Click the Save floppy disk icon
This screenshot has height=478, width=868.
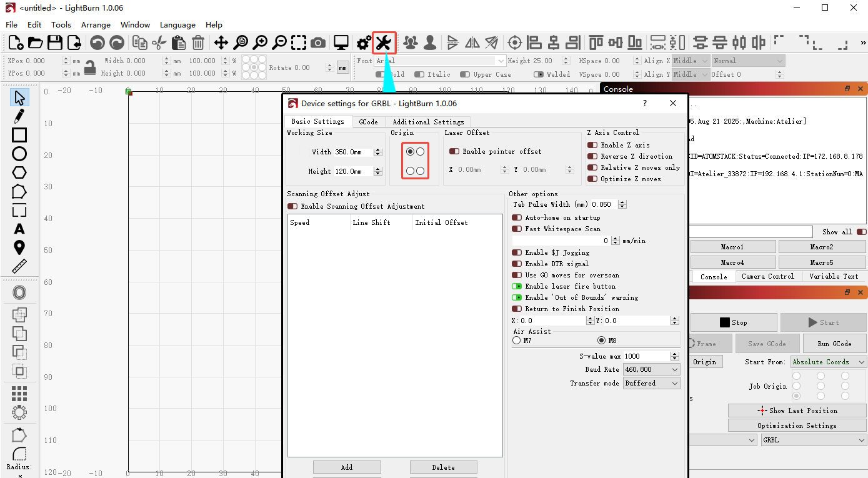point(55,42)
